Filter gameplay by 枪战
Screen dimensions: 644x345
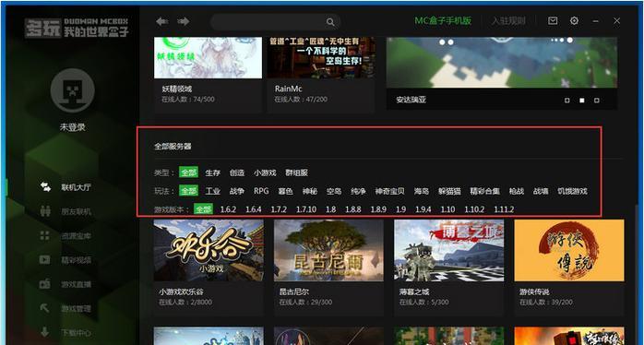pos(517,191)
